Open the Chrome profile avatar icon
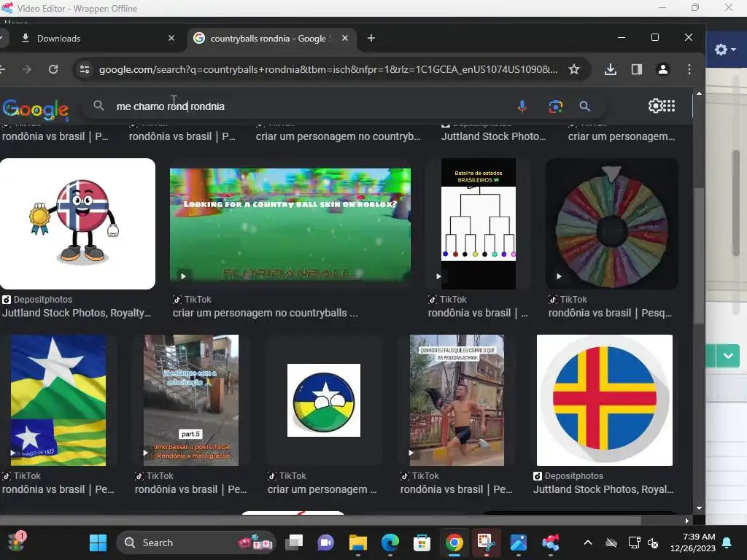 tap(662, 69)
